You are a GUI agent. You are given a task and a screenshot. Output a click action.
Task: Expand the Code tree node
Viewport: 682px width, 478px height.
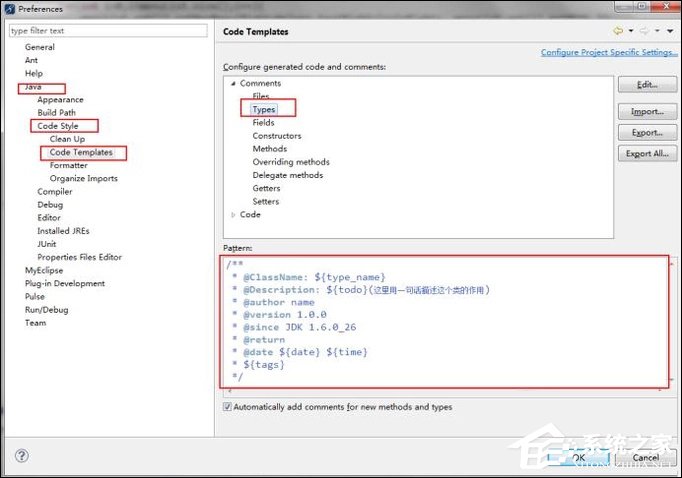tap(233, 214)
